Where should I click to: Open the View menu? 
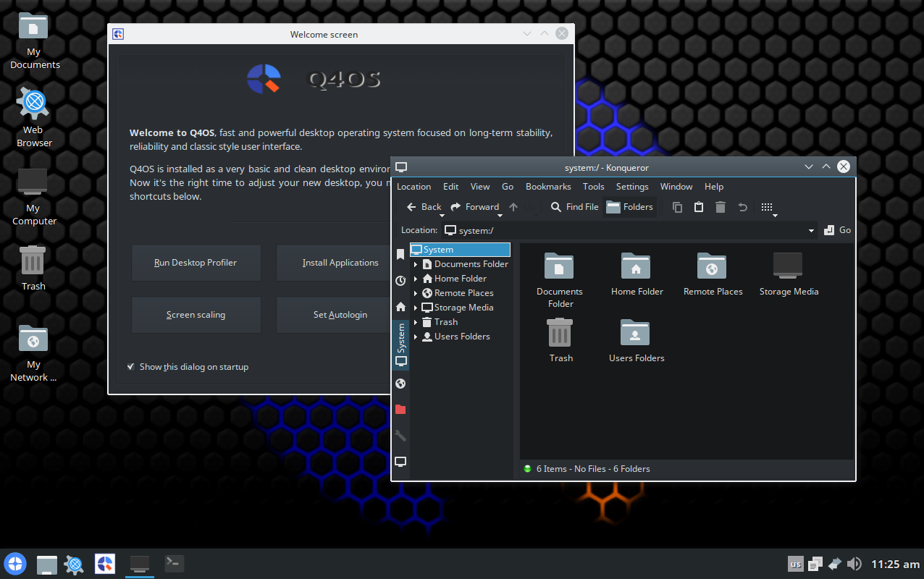coord(480,187)
